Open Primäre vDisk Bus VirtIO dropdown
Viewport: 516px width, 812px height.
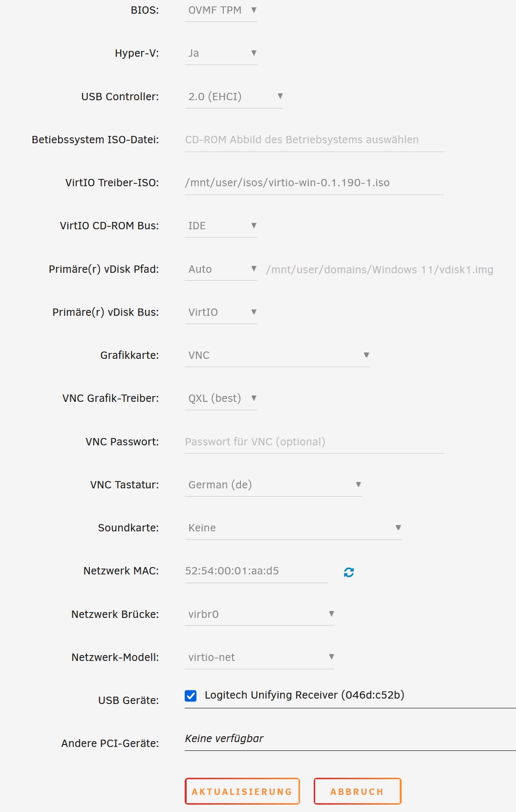pyautogui.click(x=221, y=312)
